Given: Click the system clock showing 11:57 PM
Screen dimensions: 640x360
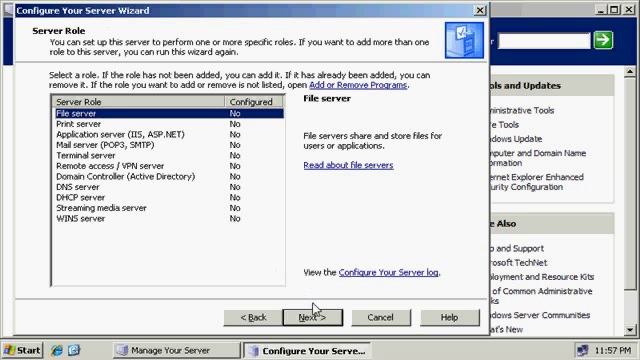Looking at the screenshot, I should click(613, 351).
